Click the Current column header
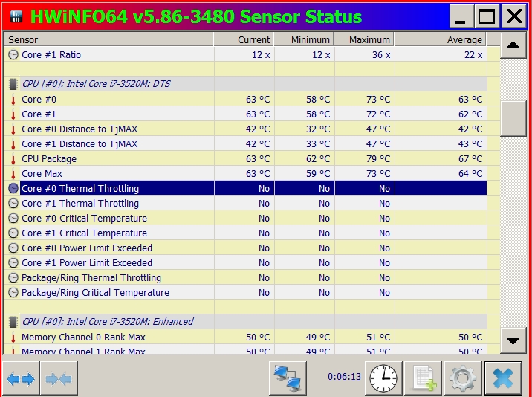Screen dimensions: 532x397 click(244, 39)
